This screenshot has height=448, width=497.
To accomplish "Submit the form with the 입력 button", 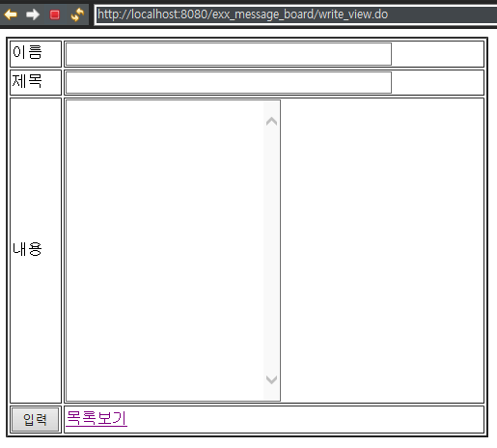I will pyautogui.click(x=36, y=419).
